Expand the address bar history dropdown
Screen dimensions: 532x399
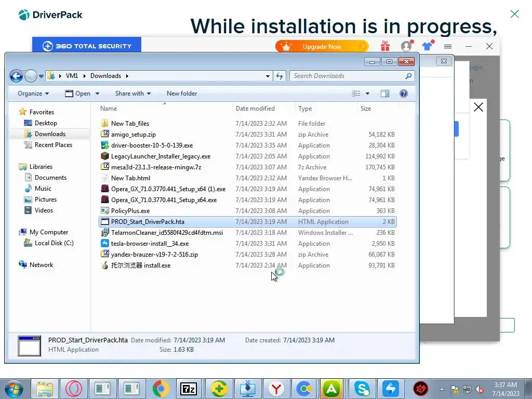pos(268,76)
